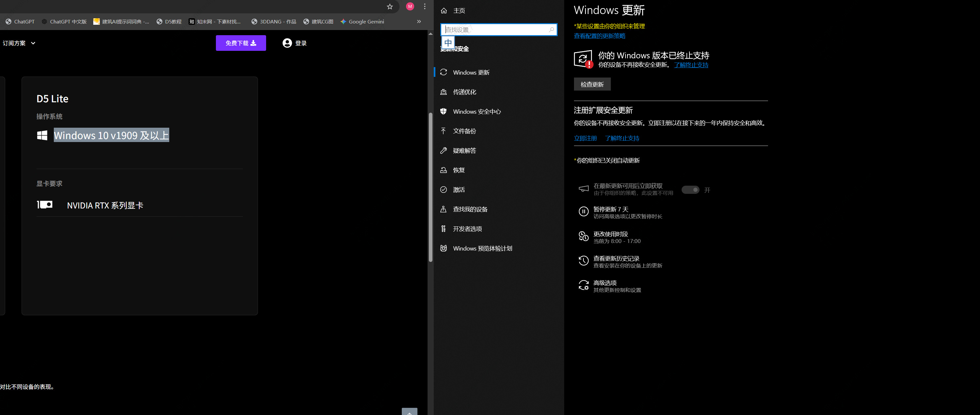
Task: Click the bookmark star icon
Action: click(390, 7)
